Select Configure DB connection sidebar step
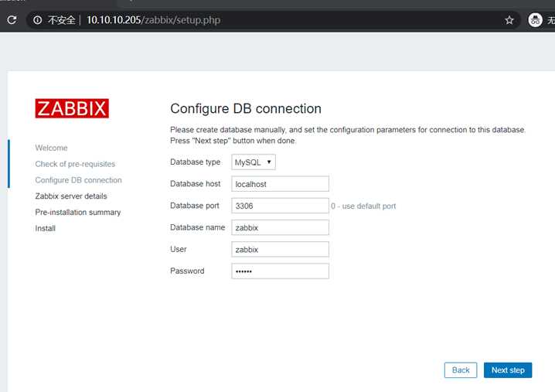 pyautogui.click(x=78, y=180)
